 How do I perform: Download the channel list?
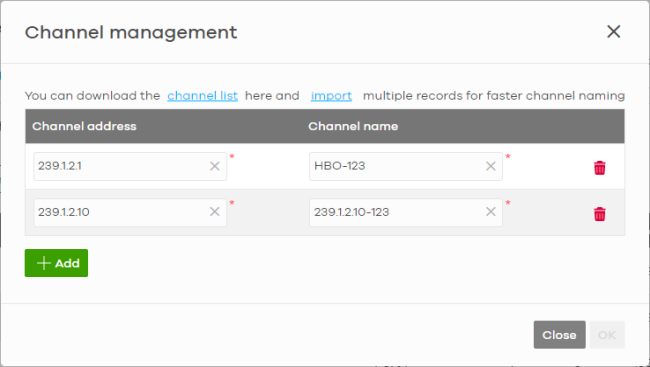(202, 96)
